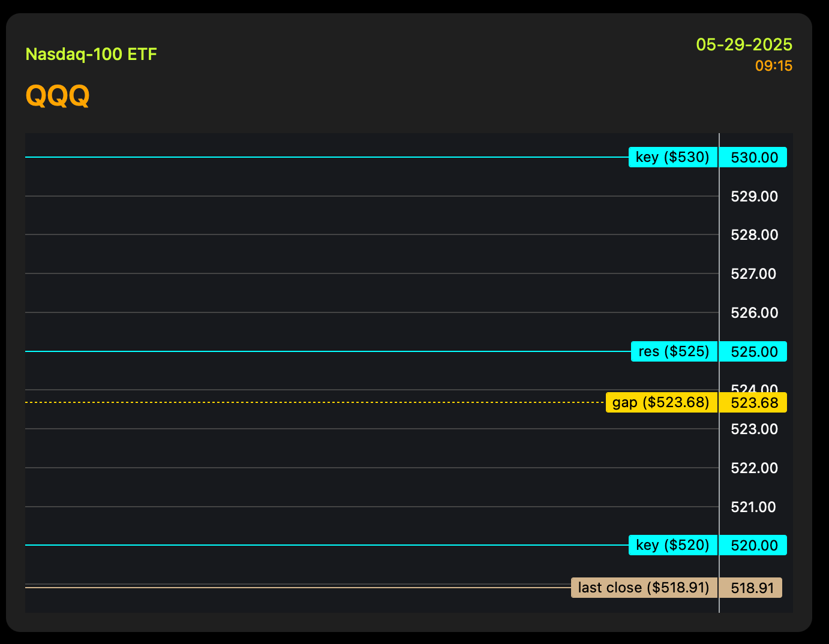Click the 518.91 tan price tag
The width and height of the screenshot is (829, 644).
(x=751, y=588)
